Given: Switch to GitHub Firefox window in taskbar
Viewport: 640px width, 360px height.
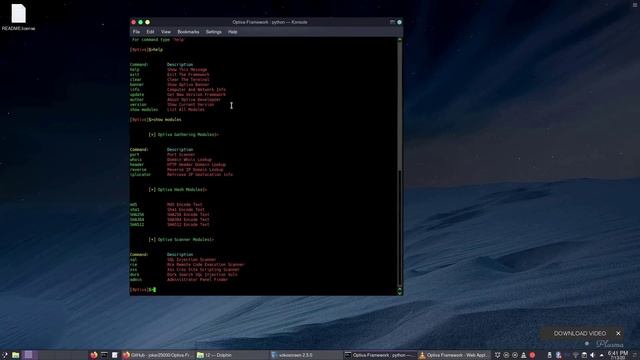Looking at the screenshot, I should click(x=158, y=355).
